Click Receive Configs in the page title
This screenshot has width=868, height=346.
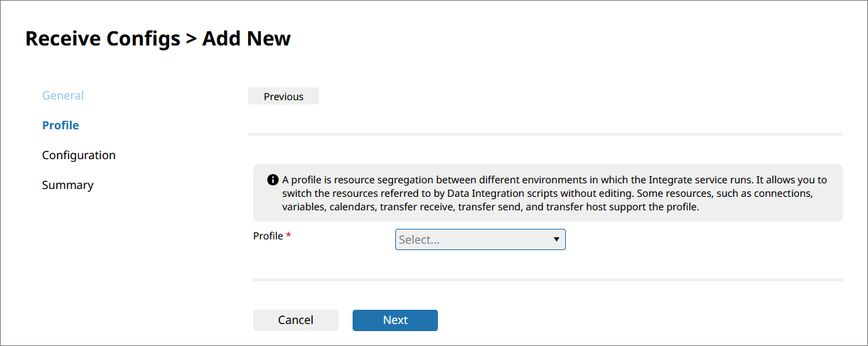(102, 38)
